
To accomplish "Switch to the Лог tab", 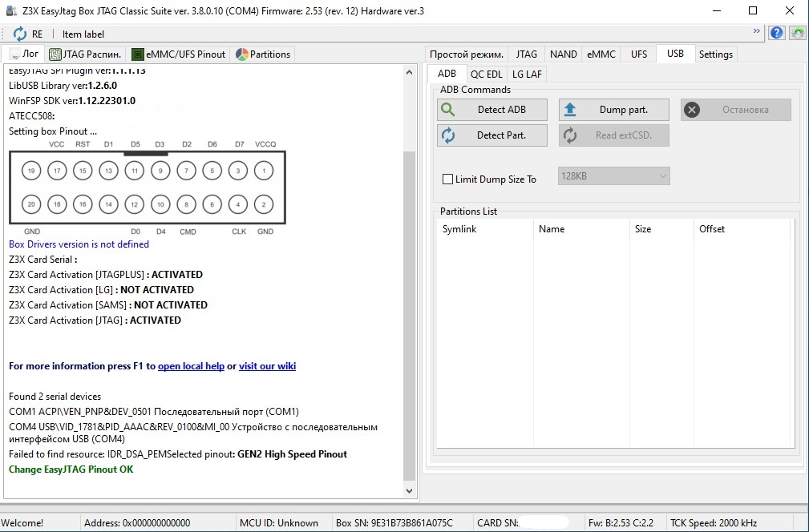I will point(24,54).
